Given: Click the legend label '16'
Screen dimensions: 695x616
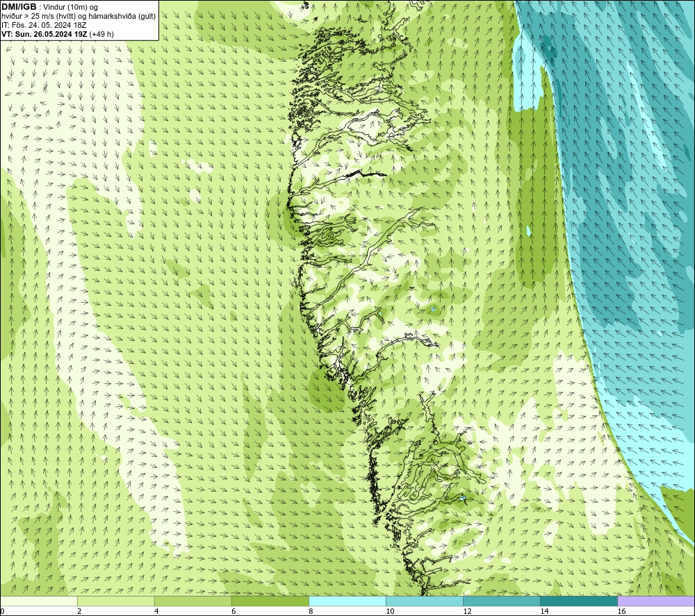Looking at the screenshot, I should coord(621,611).
